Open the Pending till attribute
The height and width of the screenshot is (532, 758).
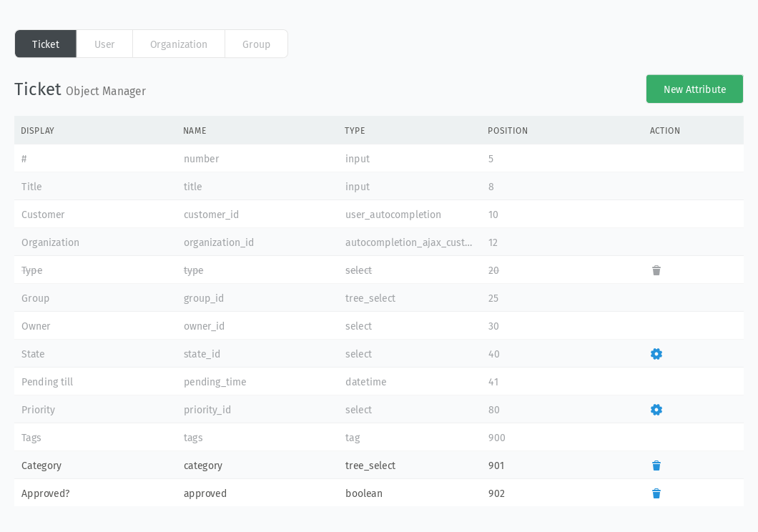point(379,382)
